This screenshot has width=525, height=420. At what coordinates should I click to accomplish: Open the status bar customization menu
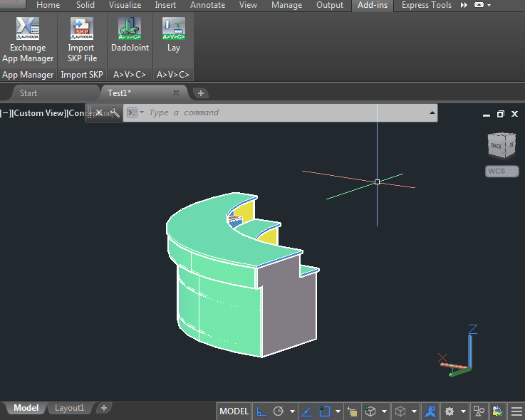(x=516, y=411)
